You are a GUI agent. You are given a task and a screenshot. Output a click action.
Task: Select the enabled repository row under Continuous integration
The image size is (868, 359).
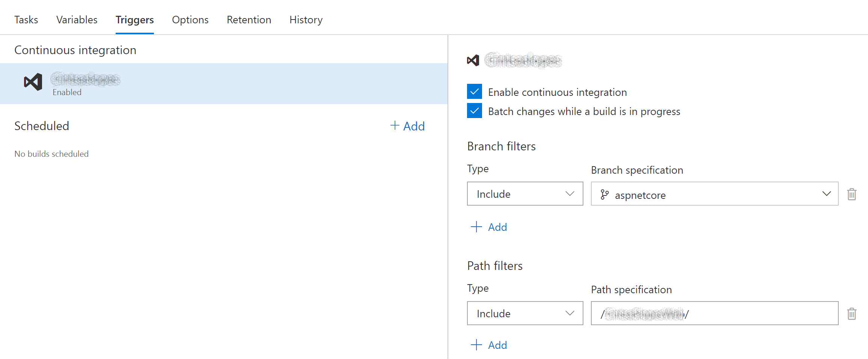coord(224,83)
